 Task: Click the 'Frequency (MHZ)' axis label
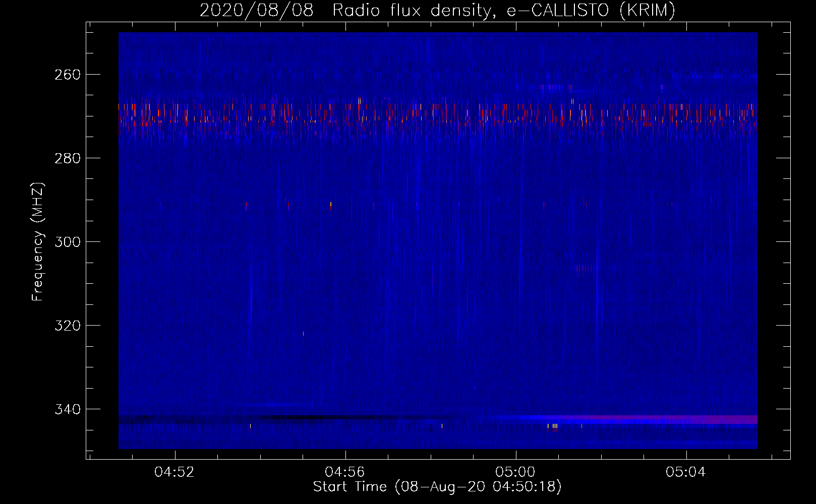tap(38, 241)
